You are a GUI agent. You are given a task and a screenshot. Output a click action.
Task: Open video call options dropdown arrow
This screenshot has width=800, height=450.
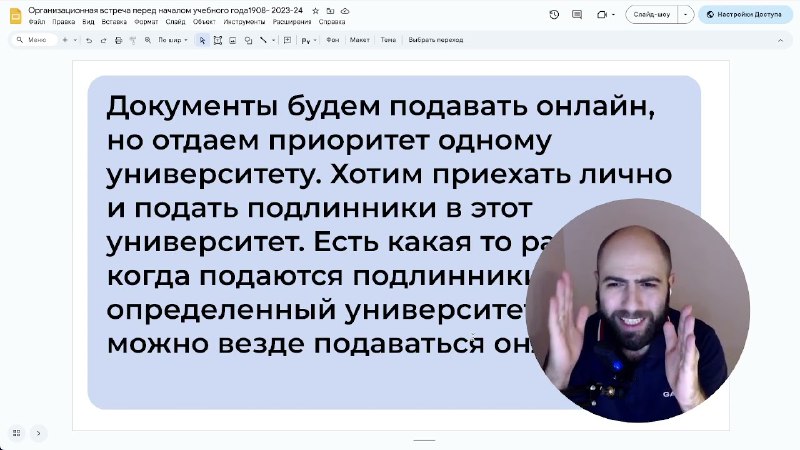coord(613,15)
